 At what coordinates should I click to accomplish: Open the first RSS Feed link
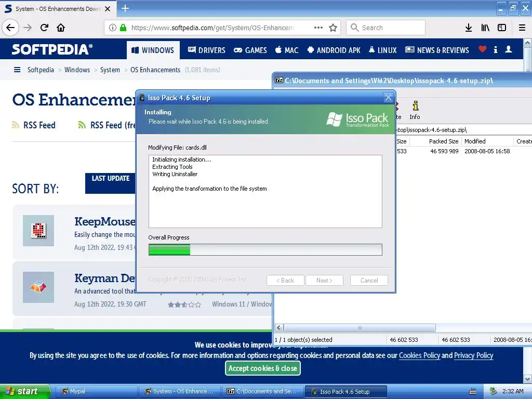[x=34, y=125]
